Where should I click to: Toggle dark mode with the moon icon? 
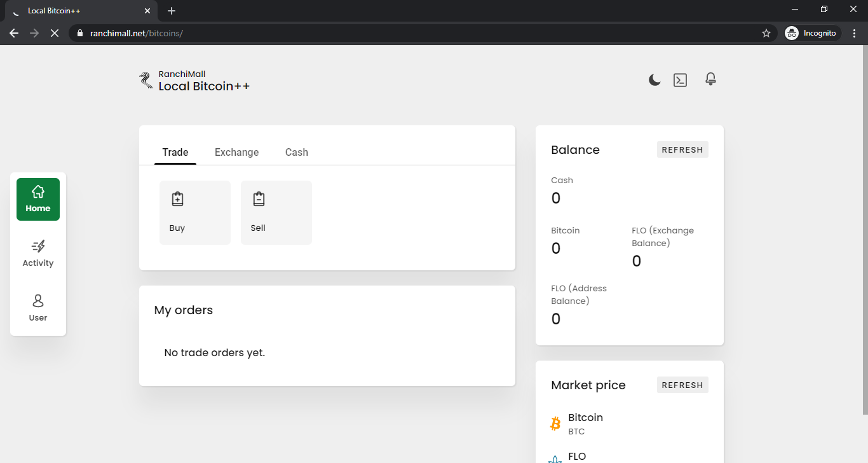[x=654, y=80]
